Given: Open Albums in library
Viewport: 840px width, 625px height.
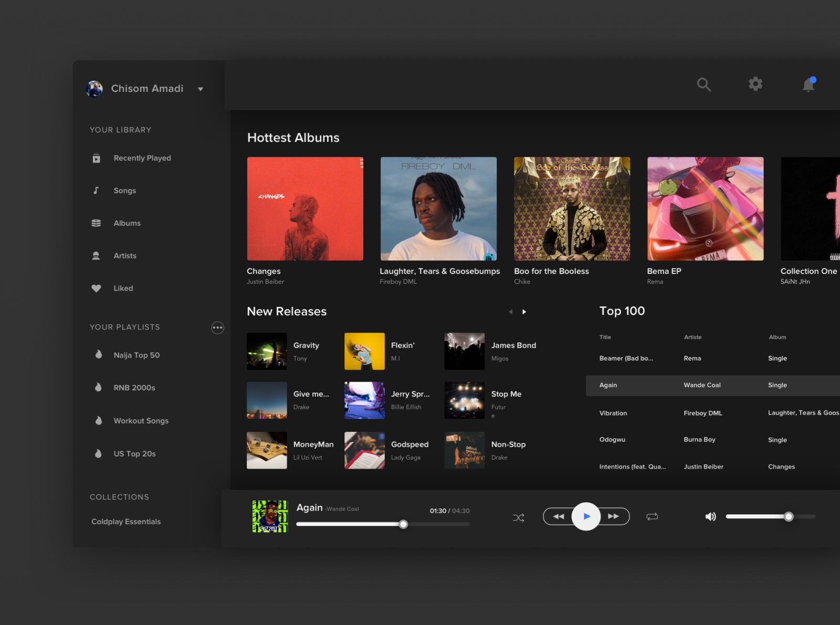Looking at the screenshot, I should click(x=127, y=223).
